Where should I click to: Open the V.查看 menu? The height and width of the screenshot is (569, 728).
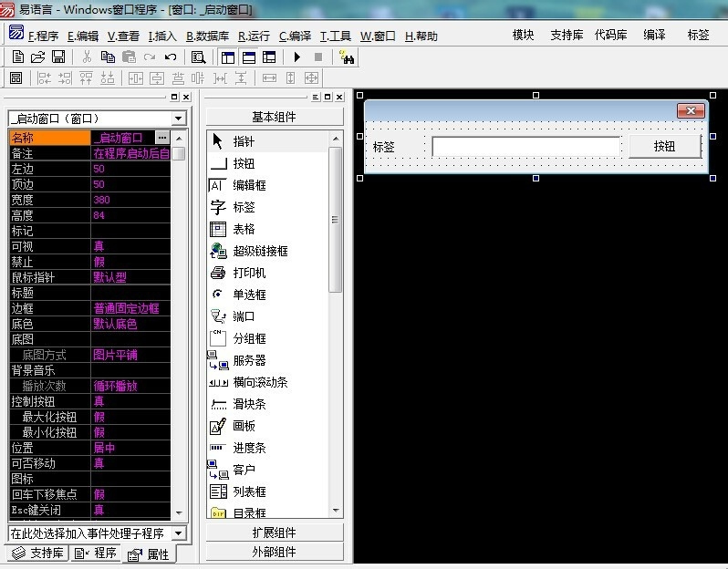tap(123, 36)
